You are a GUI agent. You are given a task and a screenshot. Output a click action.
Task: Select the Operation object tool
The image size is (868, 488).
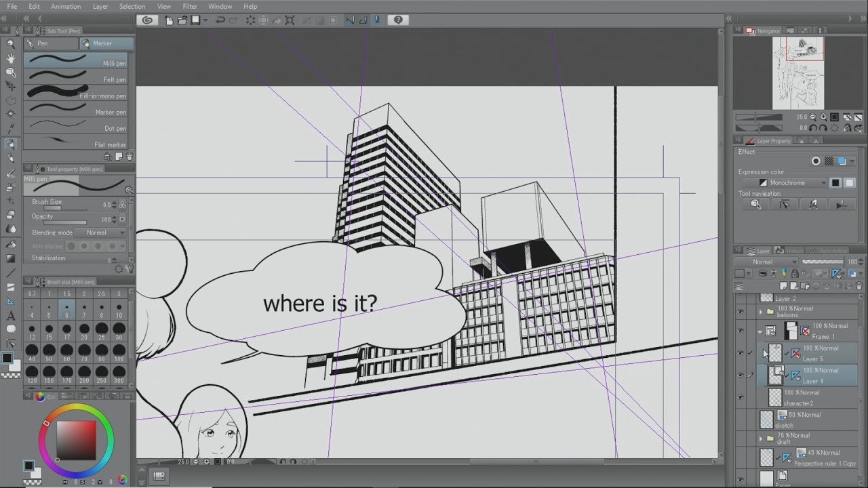click(11, 72)
